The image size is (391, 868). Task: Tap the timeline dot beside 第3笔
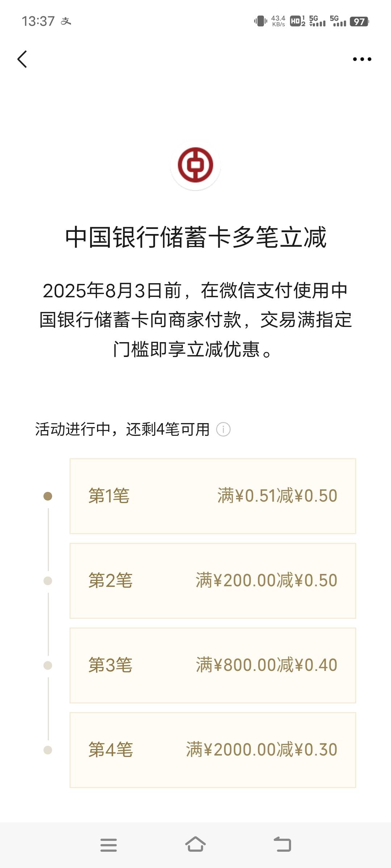tap(48, 665)
